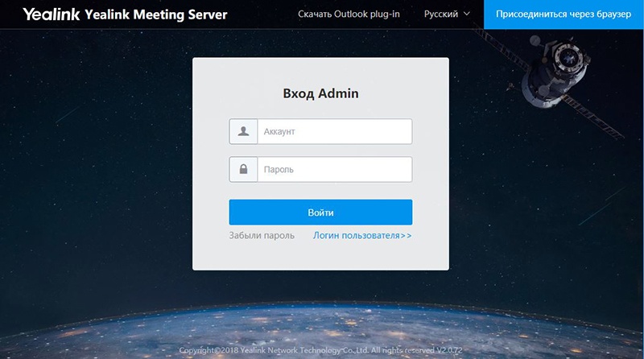The height and width of the screenshot is (359, 644).
Task: Click the lock icon beside the Пароль field
Action: pos(244,169)
